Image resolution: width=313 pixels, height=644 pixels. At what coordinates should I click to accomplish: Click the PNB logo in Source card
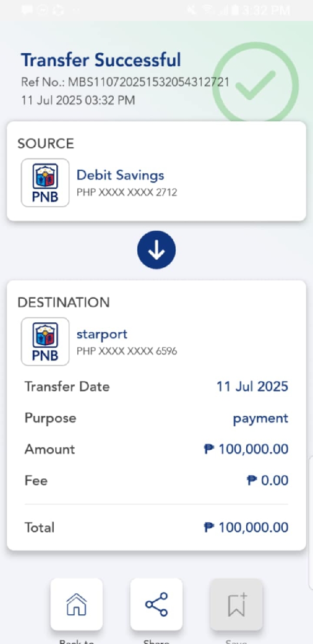pyautogui.click(x=45, y=183)
